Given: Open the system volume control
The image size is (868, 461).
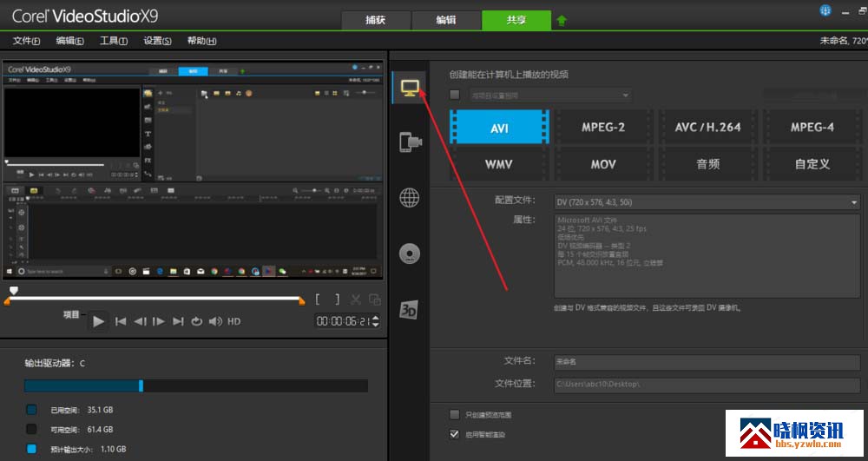Looking at the screenshot, I should point(216,321).
